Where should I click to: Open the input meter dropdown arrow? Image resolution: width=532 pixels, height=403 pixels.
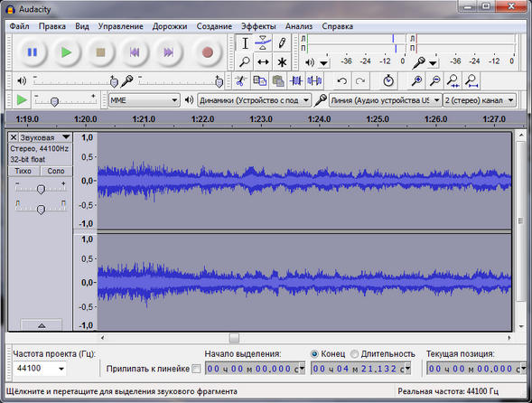point(433,63)
